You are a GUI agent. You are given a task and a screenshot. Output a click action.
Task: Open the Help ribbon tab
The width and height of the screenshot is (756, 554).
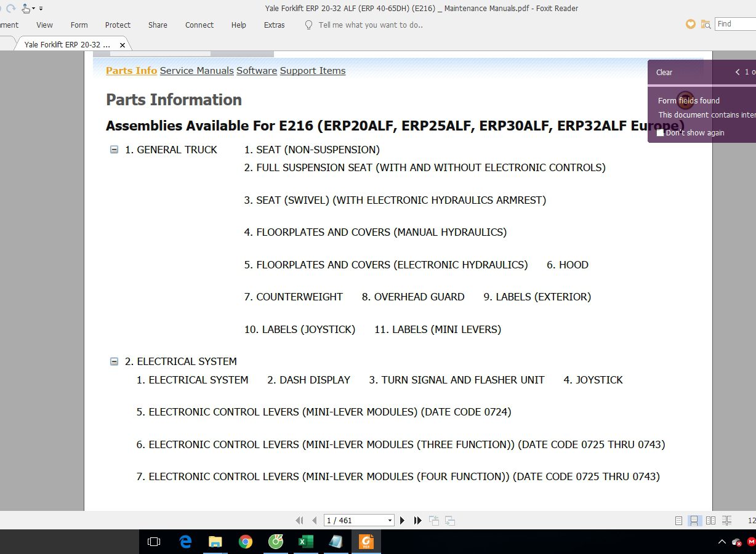239,25
